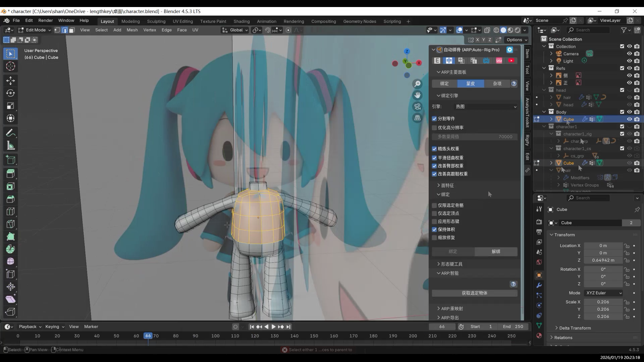
Task: Select the Move tool
Action: point(10,80)
